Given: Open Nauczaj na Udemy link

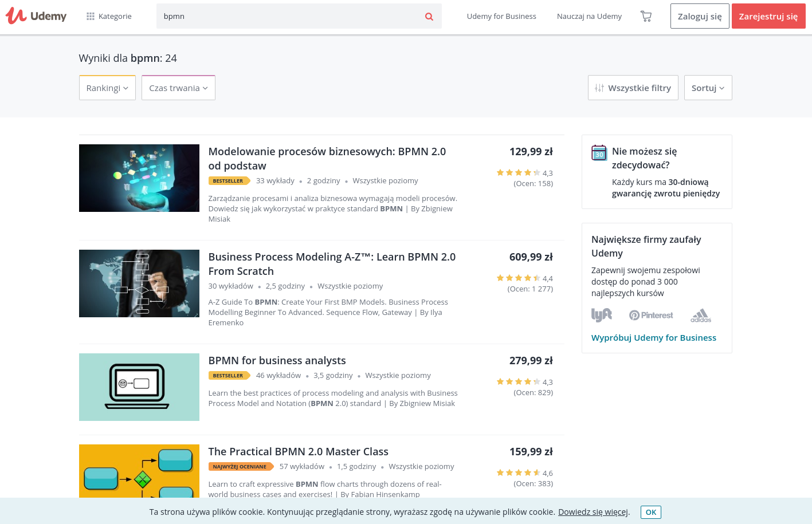Looking at the screenshot, I should 589,16.
